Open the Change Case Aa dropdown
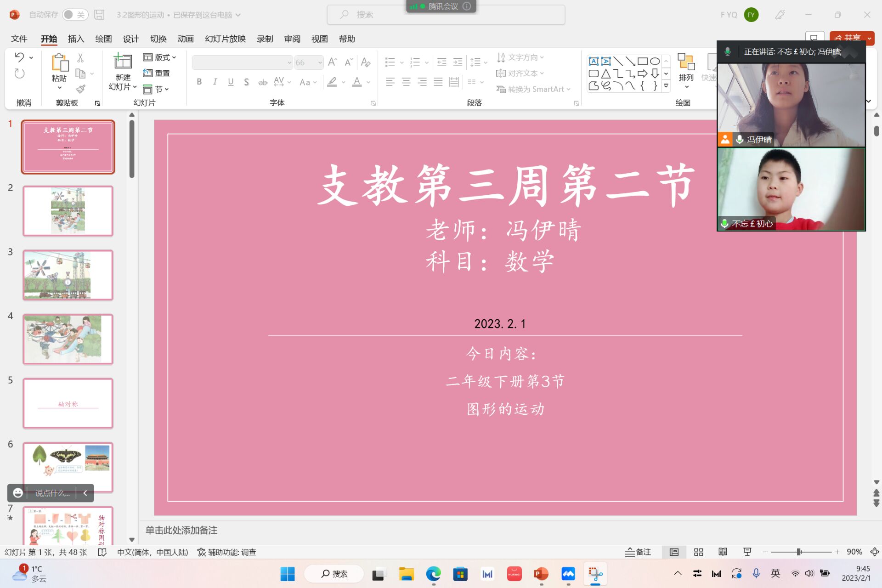Image resolution: width=882 pixels, height=588 pixels. click(308, 82)
